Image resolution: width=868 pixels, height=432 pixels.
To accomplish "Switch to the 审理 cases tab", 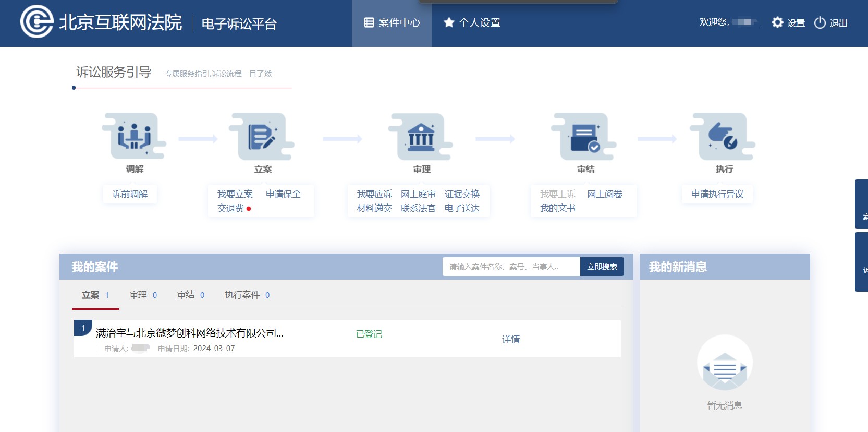I will tap(143, 295).
